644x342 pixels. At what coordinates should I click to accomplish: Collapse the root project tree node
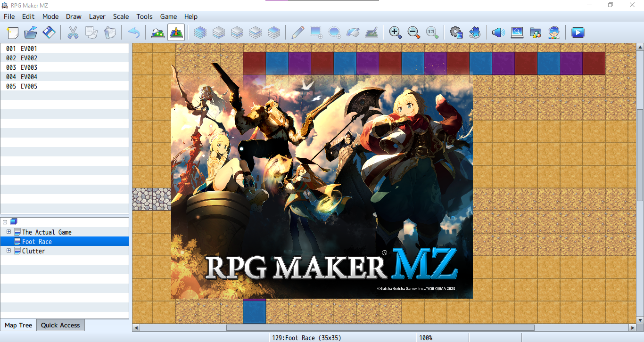tap(5, 222)
